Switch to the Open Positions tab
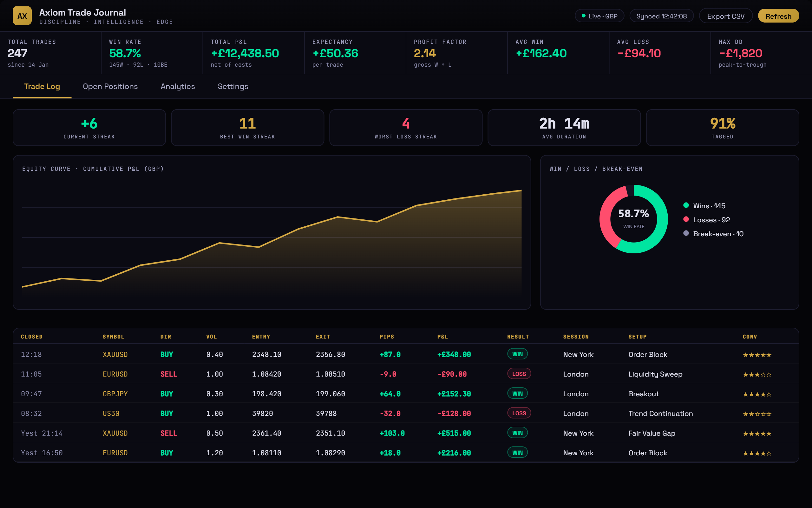Screen dimensions: 812x508 pos(110,86)
